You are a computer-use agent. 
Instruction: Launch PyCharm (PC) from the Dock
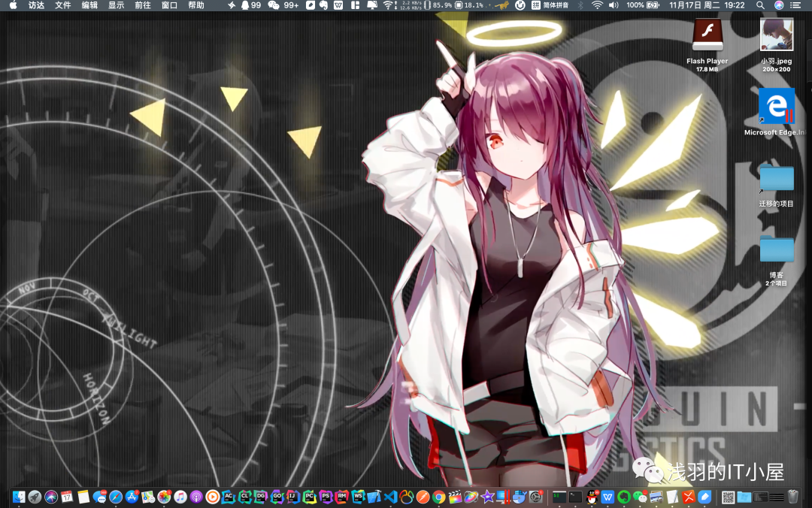[x=309, y=497]
